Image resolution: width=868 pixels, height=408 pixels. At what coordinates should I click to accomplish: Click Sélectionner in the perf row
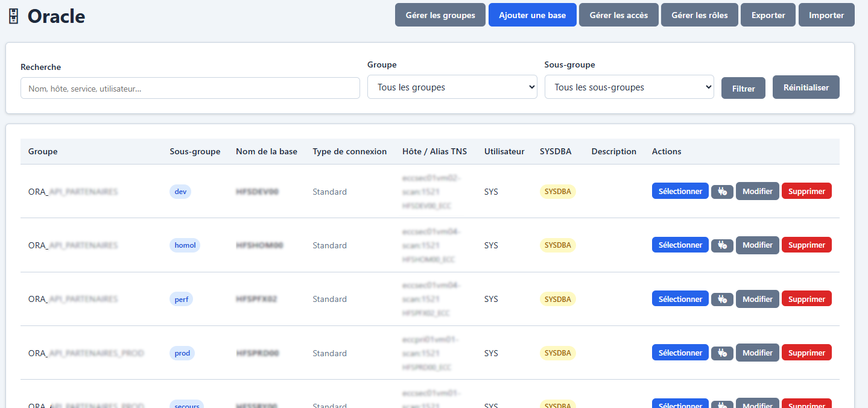click(680, 298)
